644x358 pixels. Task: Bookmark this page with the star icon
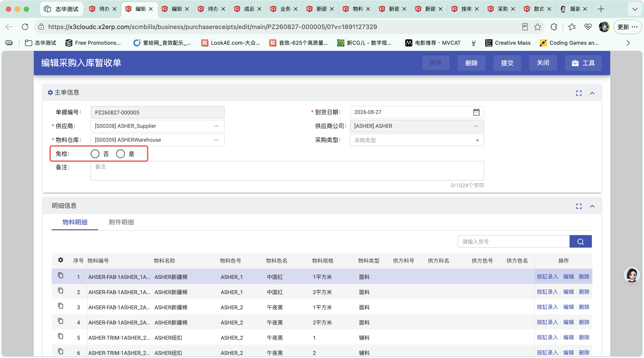pyautogui.click(x=538, y=27)
